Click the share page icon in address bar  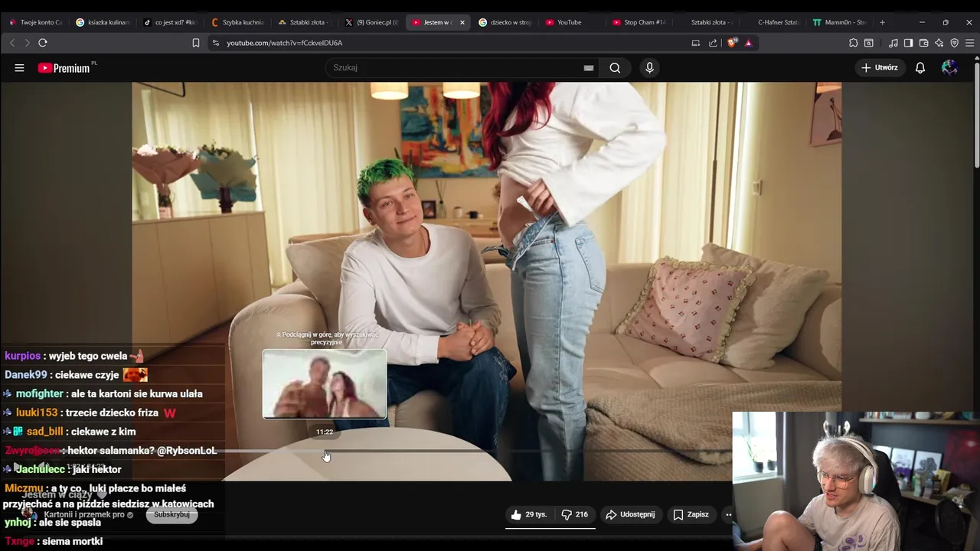(713, 43)
